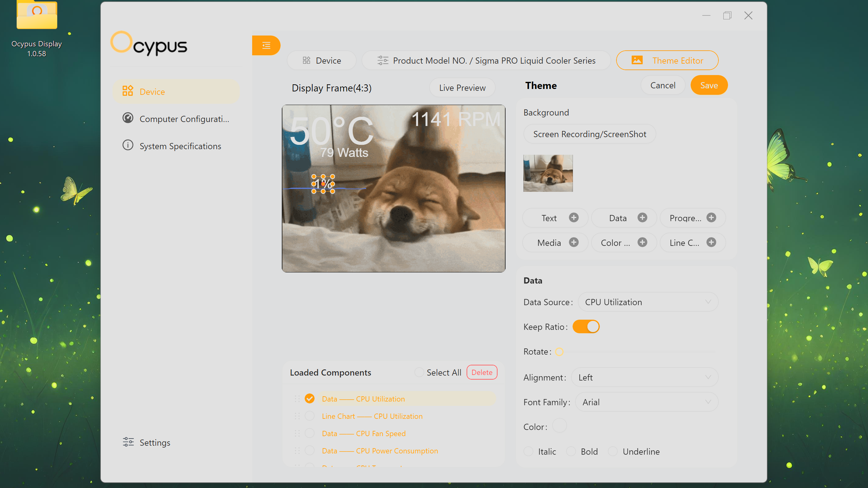Check the Select All radio button
Viewport: 868px width, 488px height.
[419, 372]
